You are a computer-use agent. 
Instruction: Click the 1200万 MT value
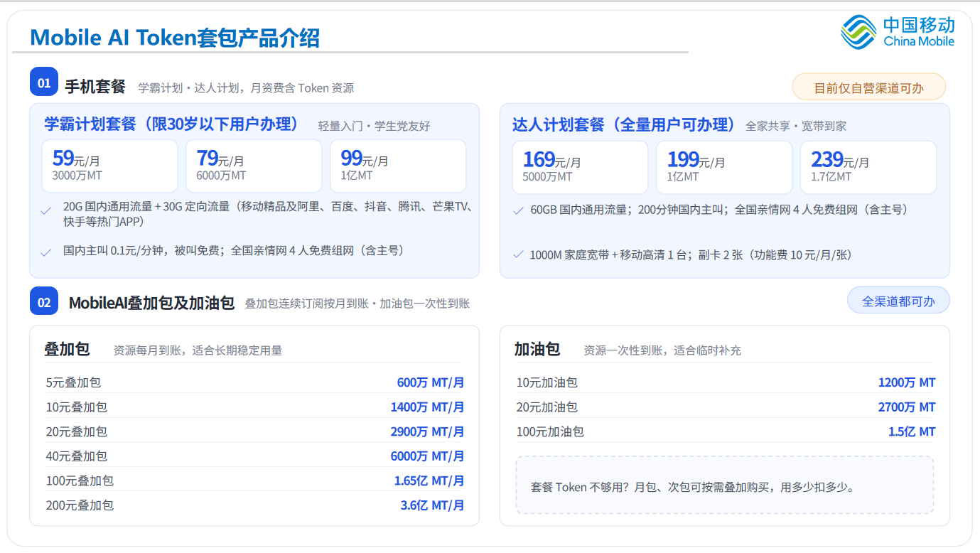point(907,382)
